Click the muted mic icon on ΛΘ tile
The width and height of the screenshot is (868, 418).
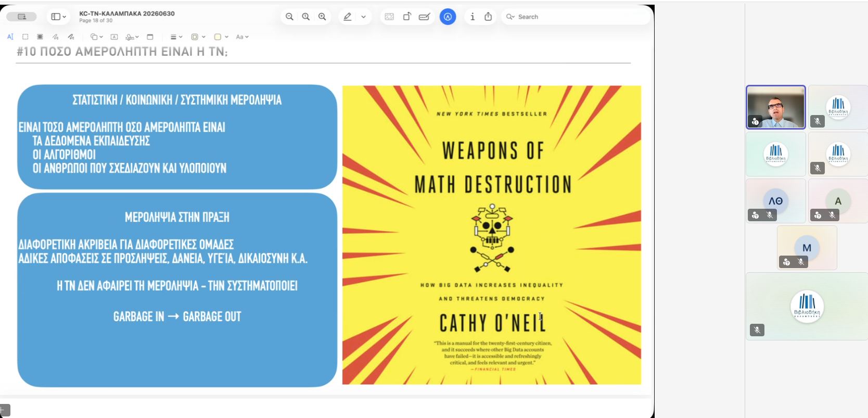770,215
